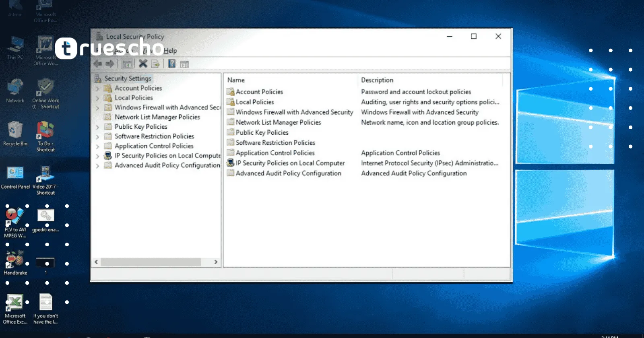Expand Windows Firewall with Advanced Security node
The width and height of the screenshot is (644, 338).
pyautogui.click(x=97, y=107)
